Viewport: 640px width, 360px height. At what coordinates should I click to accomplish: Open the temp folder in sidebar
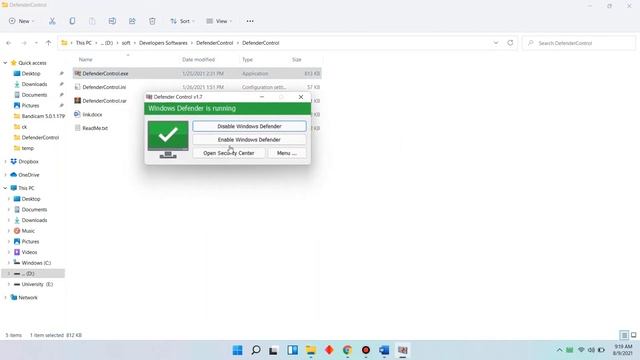pos(27,148)
